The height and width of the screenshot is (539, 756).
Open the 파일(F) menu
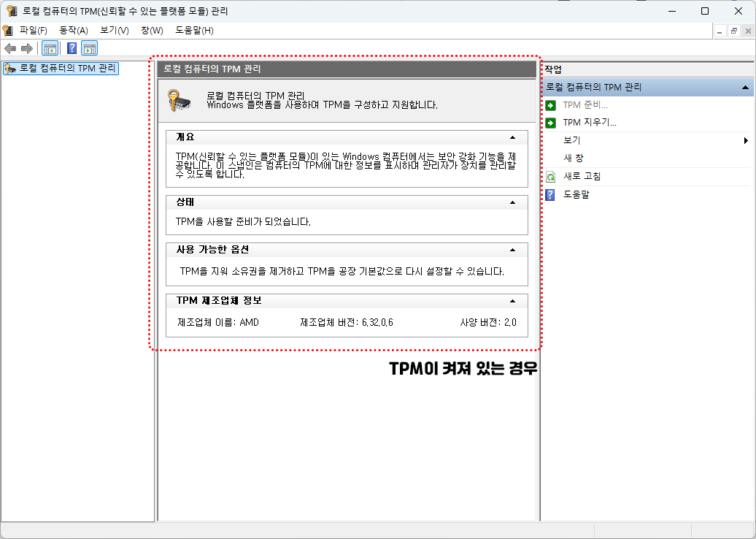coord(34,31)
